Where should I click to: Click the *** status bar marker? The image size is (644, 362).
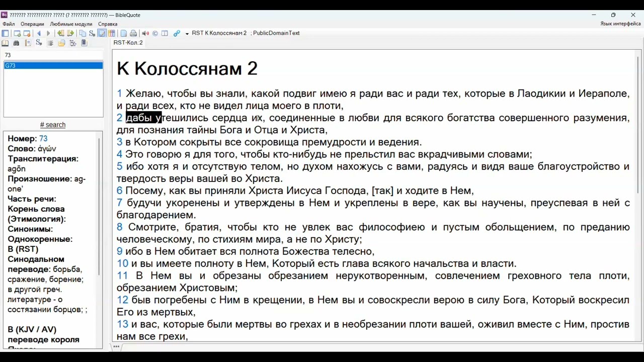[x=116, y=347]
